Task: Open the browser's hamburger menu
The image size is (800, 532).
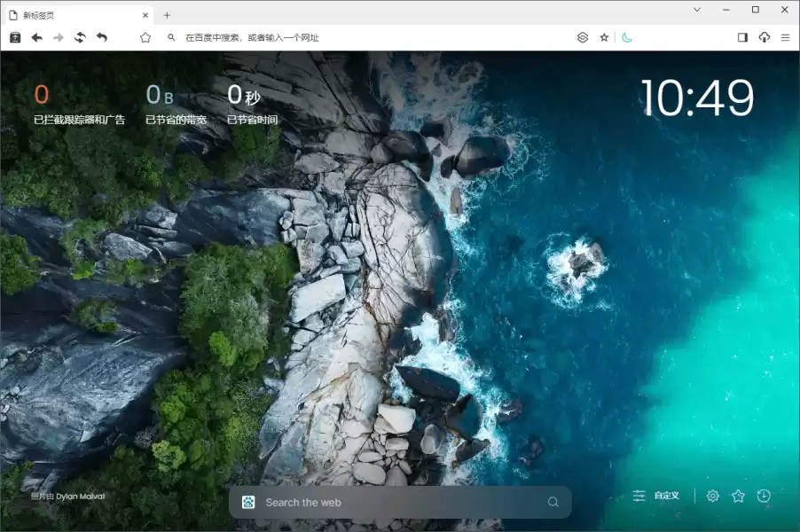Action: [786, 37]
